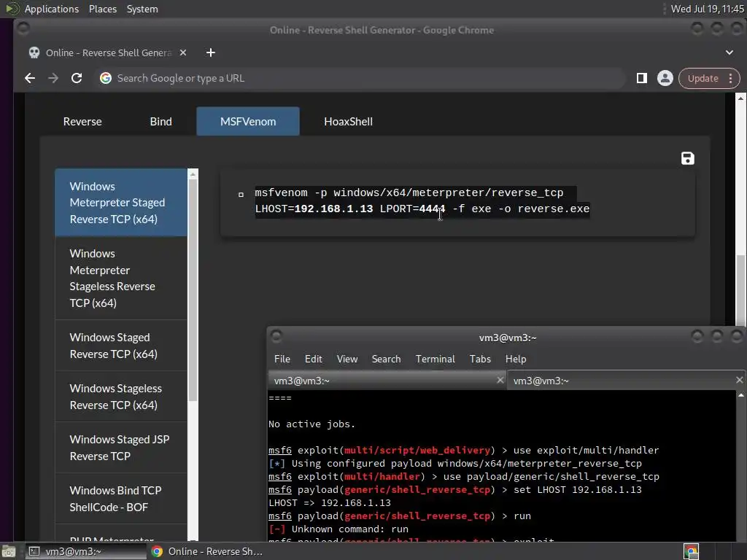Viewport: 747px width, 560px height.
Task: Select the MSFVenom tab
Action: (248, 122)
